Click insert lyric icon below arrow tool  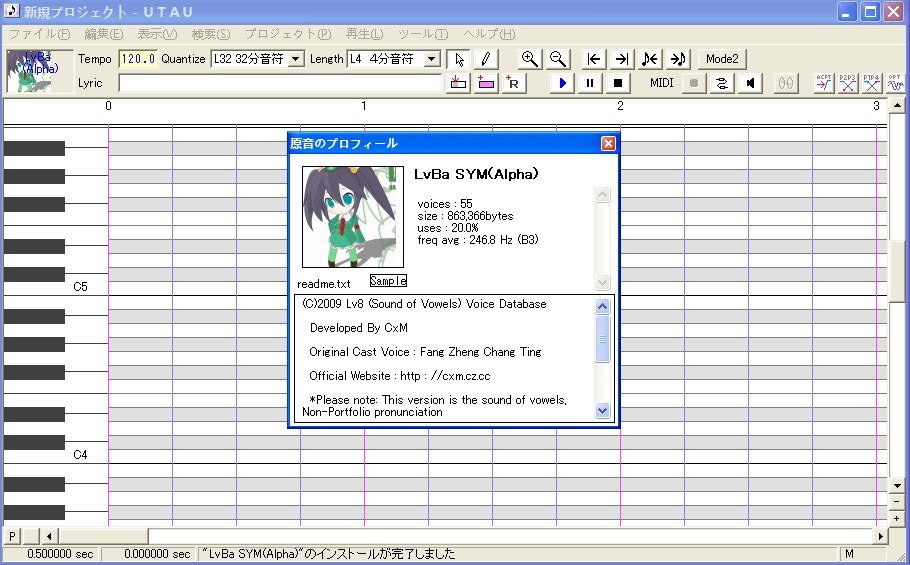458,84
